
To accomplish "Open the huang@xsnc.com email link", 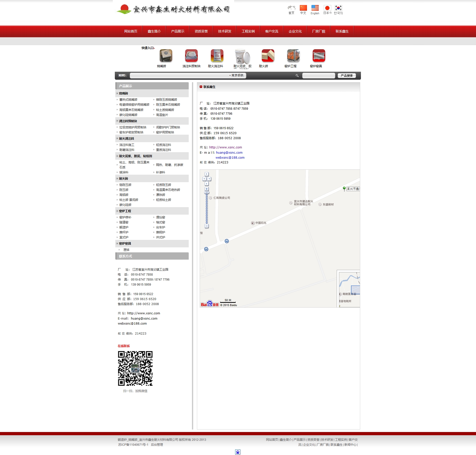I will pos(229,153).
